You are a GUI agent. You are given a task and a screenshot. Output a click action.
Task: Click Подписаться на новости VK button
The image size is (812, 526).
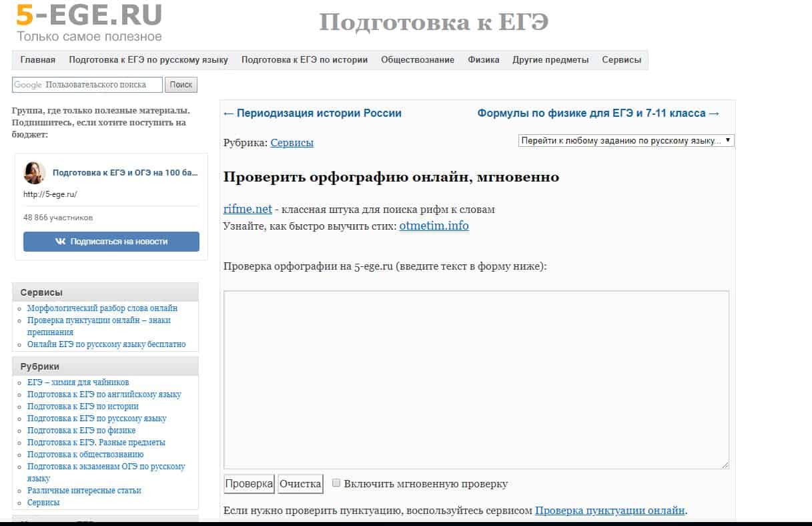click(111, 242)
